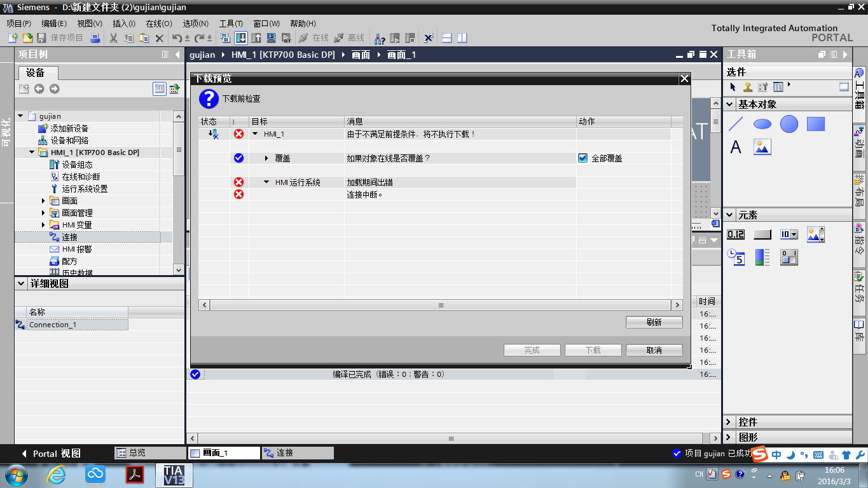Expand the HMI 变量 folder in project tree
This screenshot has height=488, width=868.
[x=43, y=225]
